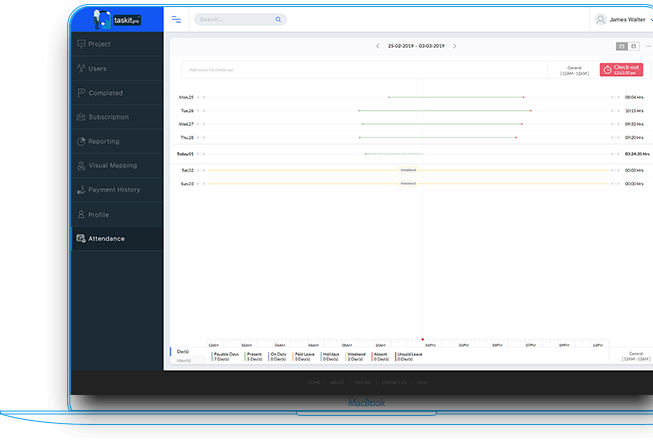Image resolution: width=653 pixels, height=442 pixels.
Task: Click the General shift label near Check-out
Action: [574, 70]
